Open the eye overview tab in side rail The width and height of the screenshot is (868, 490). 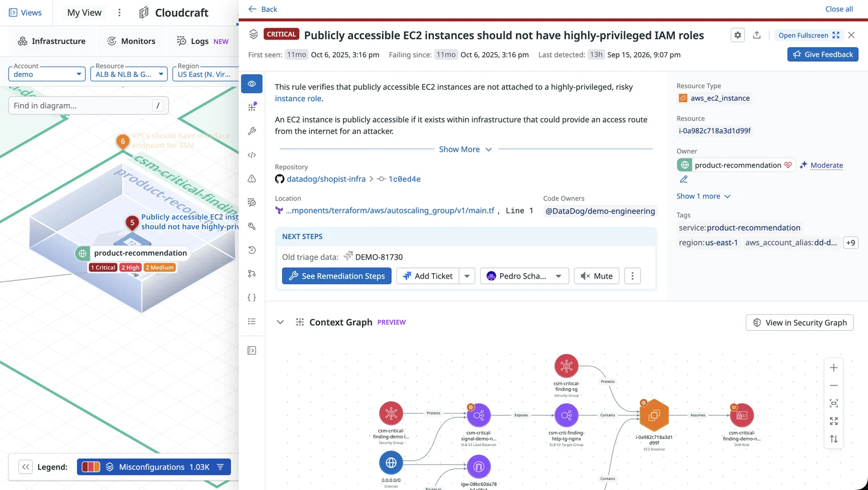pos(252,83)
